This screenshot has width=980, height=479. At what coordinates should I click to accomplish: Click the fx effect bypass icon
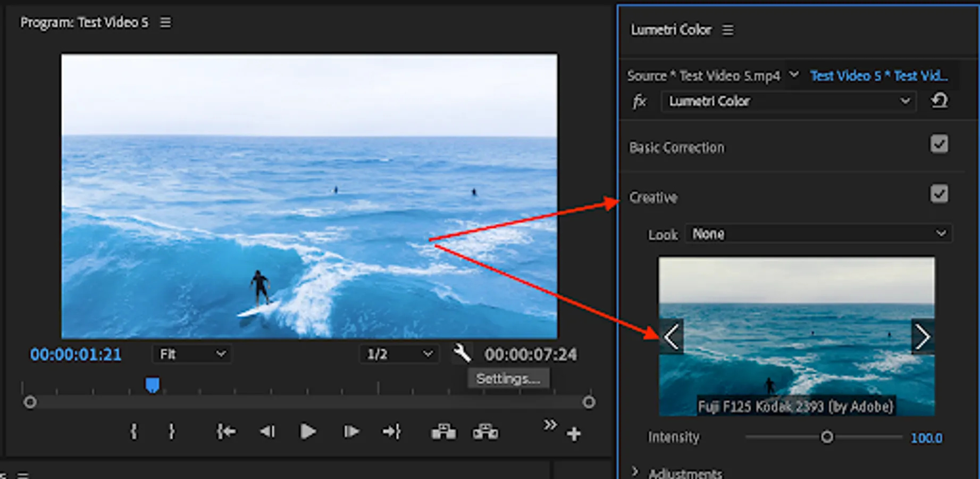(640, 101)
